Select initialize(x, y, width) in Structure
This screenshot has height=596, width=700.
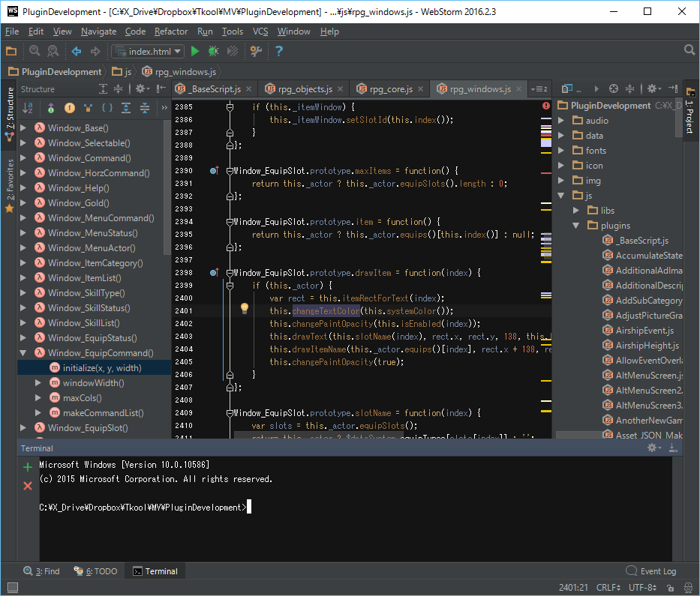[95, 368]
